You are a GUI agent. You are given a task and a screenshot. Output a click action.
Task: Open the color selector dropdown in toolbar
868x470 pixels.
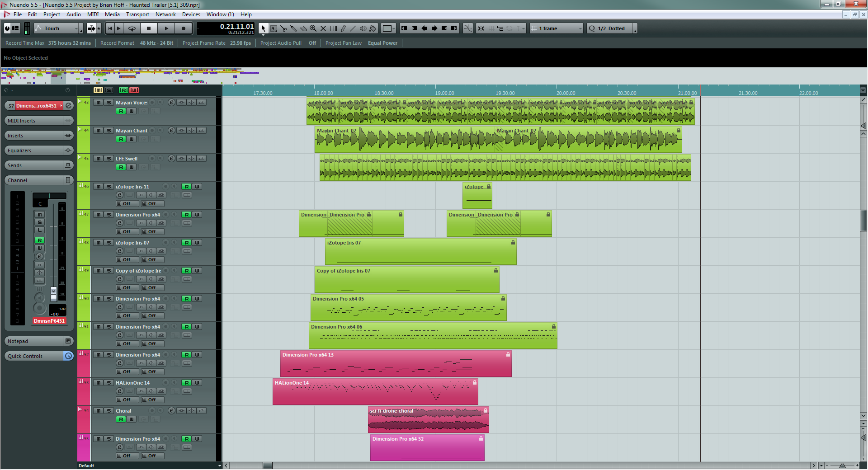click(388, 28)
